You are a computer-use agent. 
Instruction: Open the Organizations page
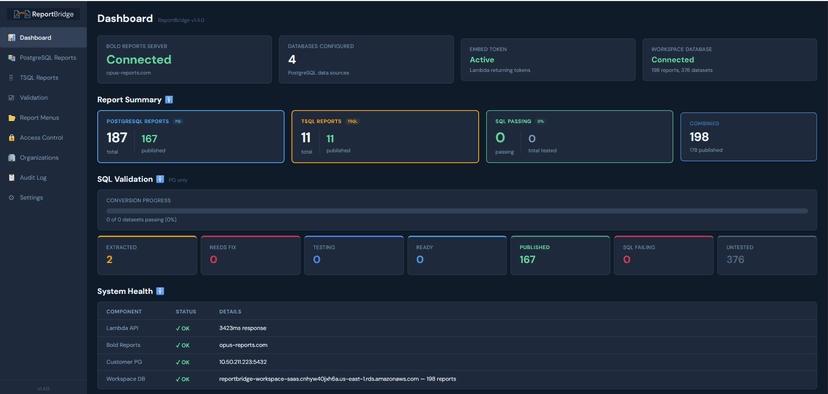tap(43, 158)
